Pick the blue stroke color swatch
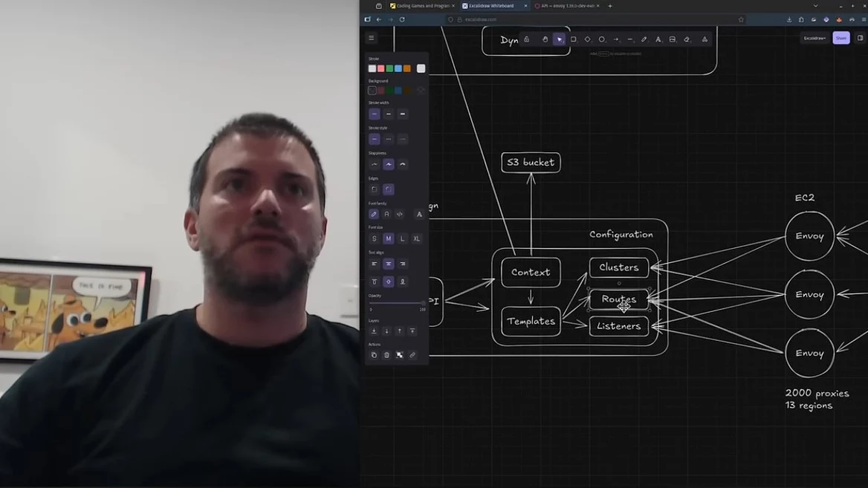This screenshot has height=488, width=868. (x=398, y=68)
